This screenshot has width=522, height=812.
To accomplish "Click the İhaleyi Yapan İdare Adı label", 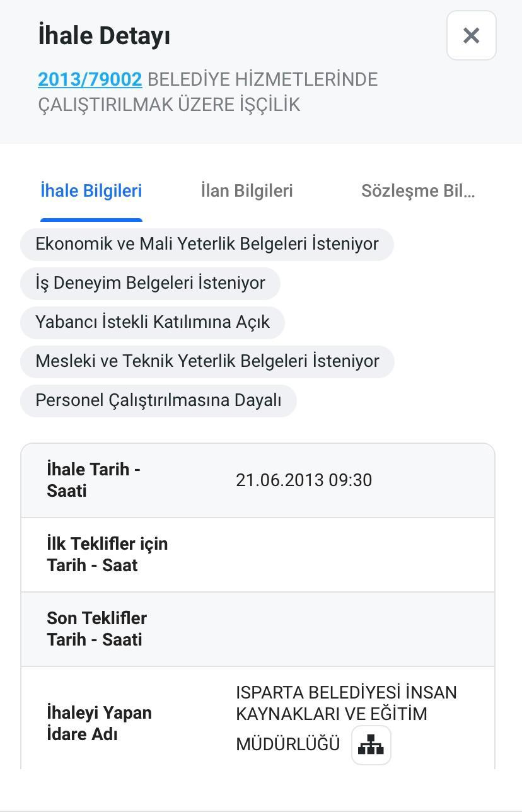I will [x=99, y=724].
